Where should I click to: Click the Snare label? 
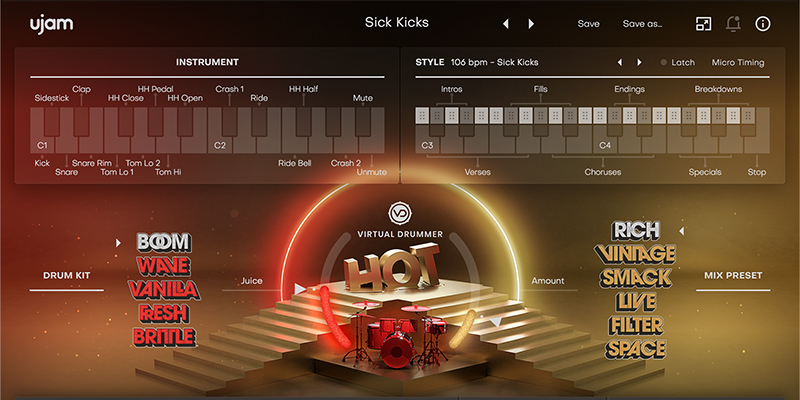66,172
